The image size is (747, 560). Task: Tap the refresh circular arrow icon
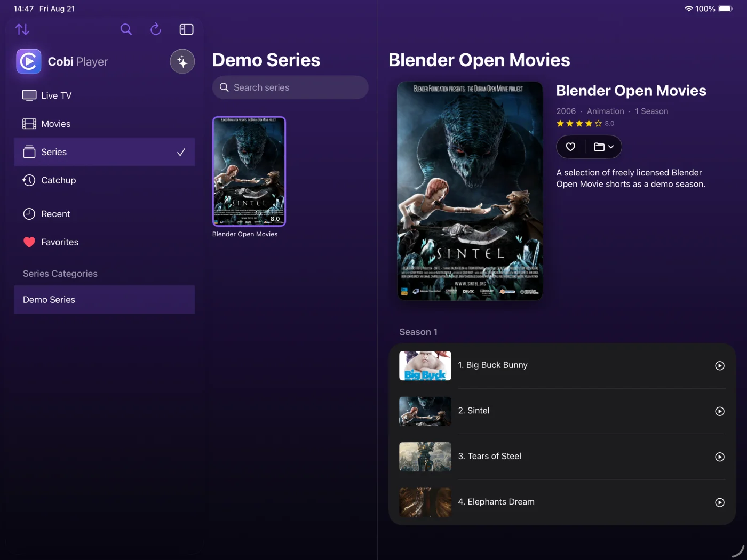click(156, 29)
